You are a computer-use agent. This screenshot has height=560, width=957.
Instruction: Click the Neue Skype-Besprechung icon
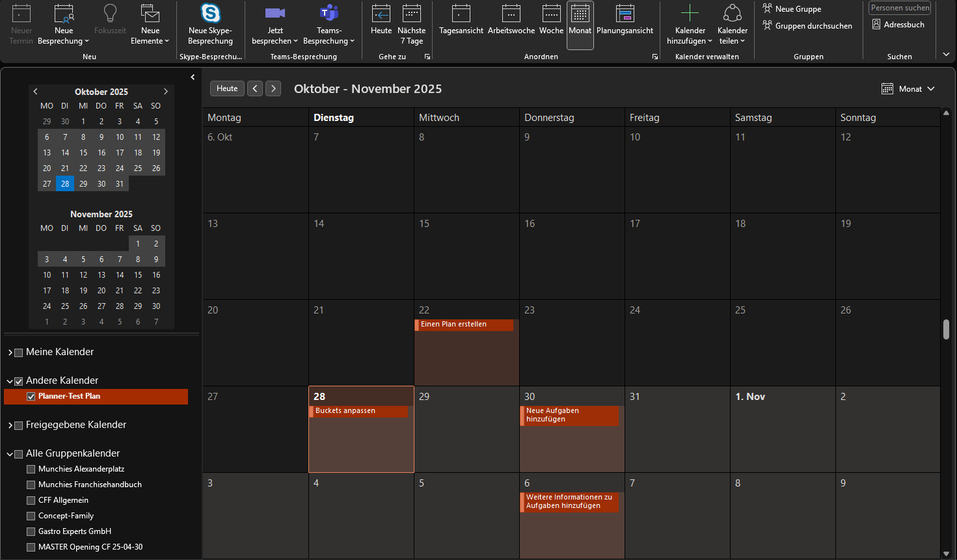(210, 14)
